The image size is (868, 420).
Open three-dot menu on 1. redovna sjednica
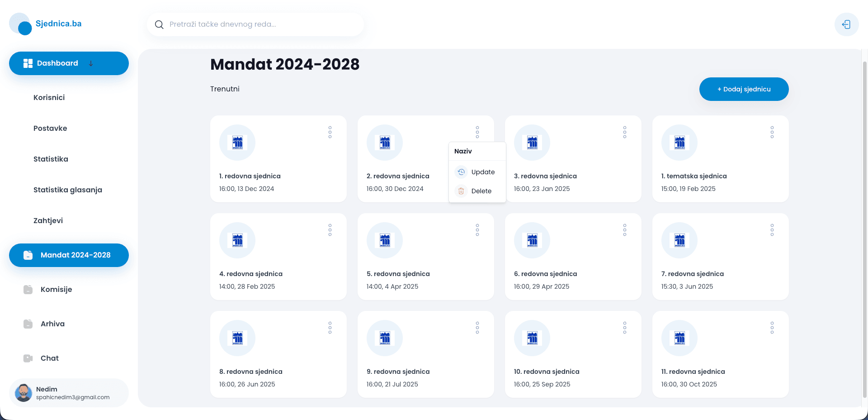click(330, 132)
